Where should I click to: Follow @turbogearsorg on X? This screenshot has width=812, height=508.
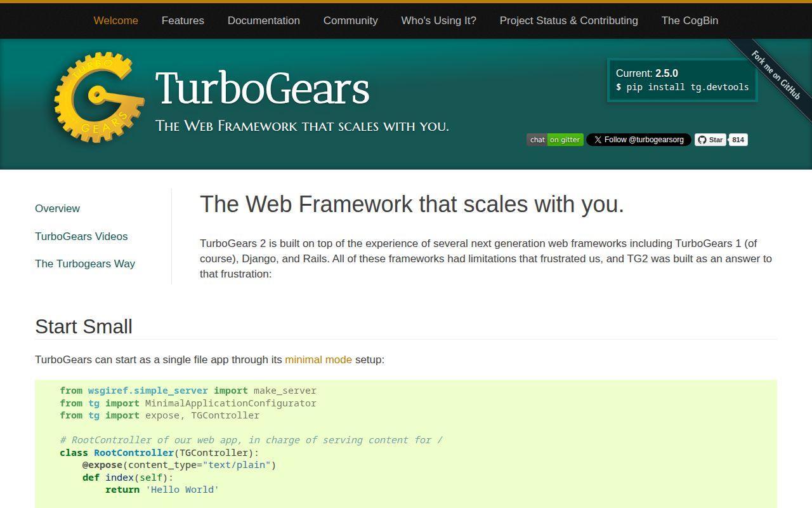[638, 140]
